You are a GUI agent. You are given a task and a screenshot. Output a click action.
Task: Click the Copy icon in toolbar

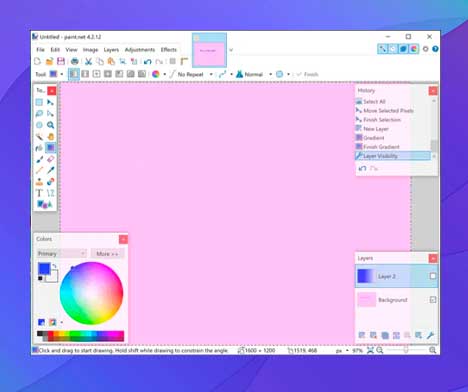point(100,61)
